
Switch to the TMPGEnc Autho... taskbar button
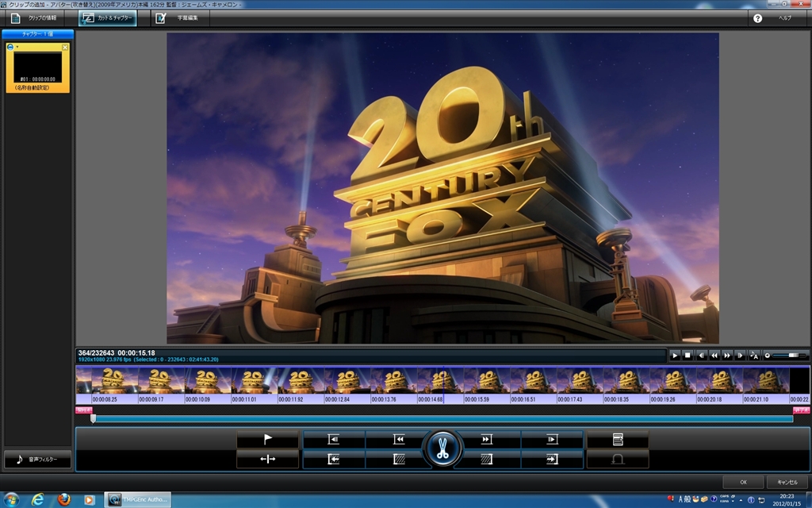click(138, 500)
